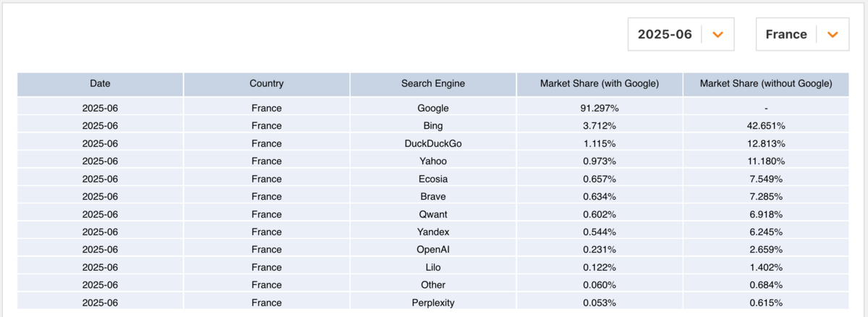Screen dimensions: 868x317
Task: Click DuckDuckGo's 1.115% market share value
Action: click(x=600, y=143)
